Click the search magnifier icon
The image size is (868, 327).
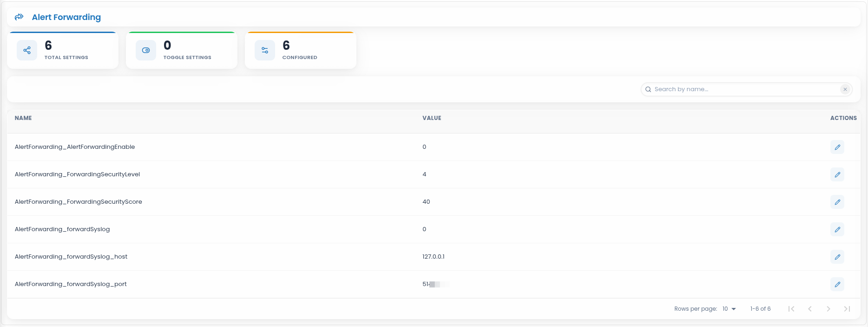pyautogui.click(x=648, y=89)
